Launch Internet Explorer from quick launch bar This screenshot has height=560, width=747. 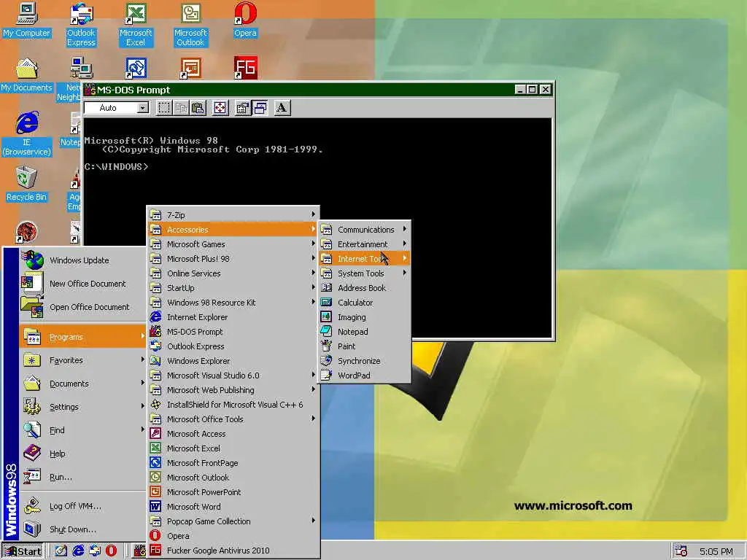(x=78, y=551)
